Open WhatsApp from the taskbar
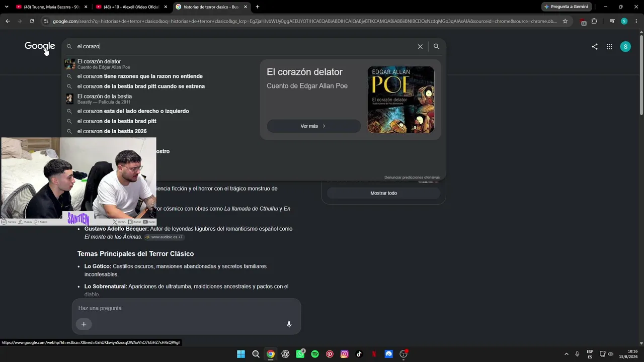 300,354
